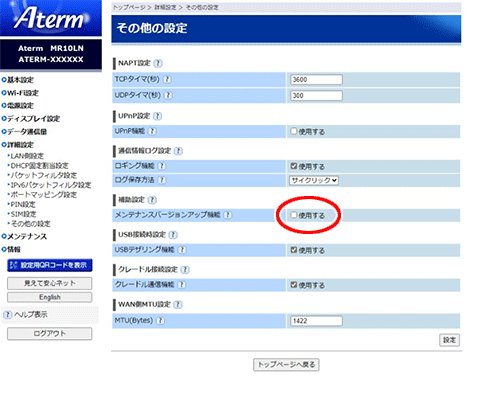The height and width of the screenshot is (393, 500).
Task: Switch language with English button
Action: [50, 297]
